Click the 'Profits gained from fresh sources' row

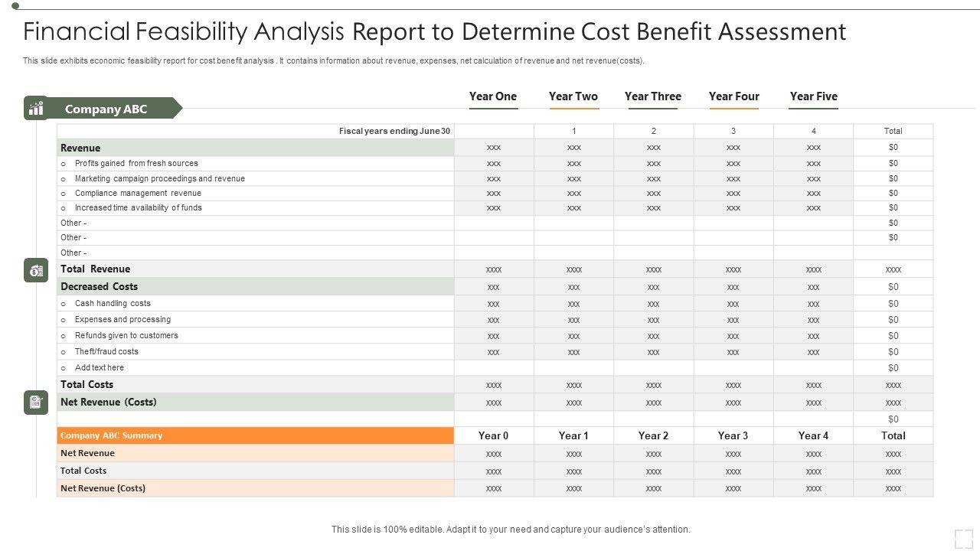tap(136, 163)
